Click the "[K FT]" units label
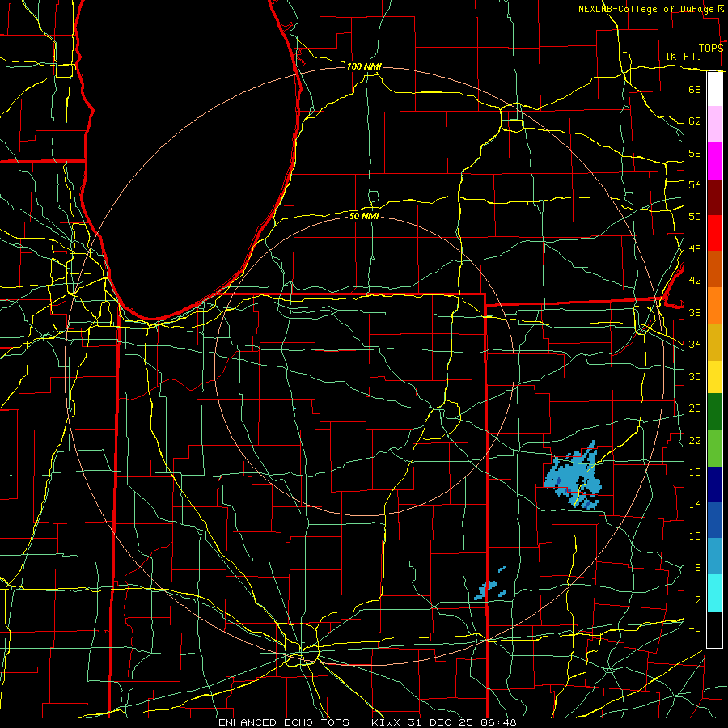Screen dimensions: 728x728 pos(684,56)
